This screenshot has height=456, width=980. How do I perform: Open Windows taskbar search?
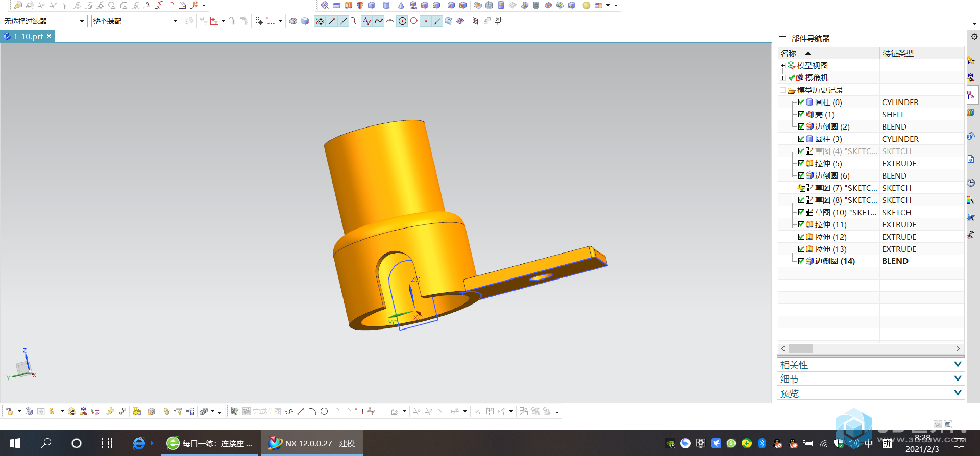(46, 443)
